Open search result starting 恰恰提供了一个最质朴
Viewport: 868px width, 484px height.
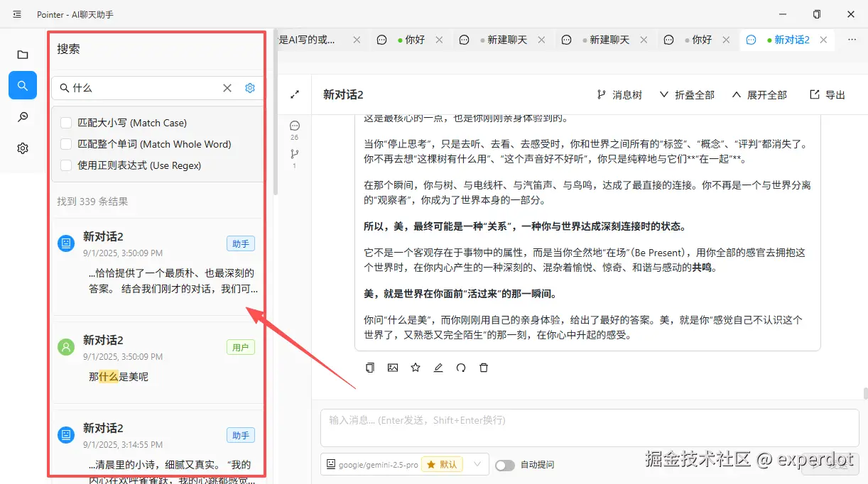click(173, 281)
